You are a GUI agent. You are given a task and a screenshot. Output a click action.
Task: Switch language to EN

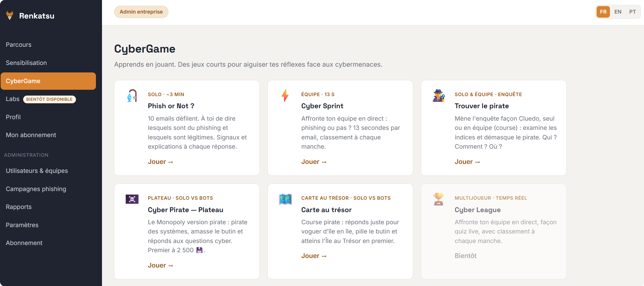[x=618, y=12]
